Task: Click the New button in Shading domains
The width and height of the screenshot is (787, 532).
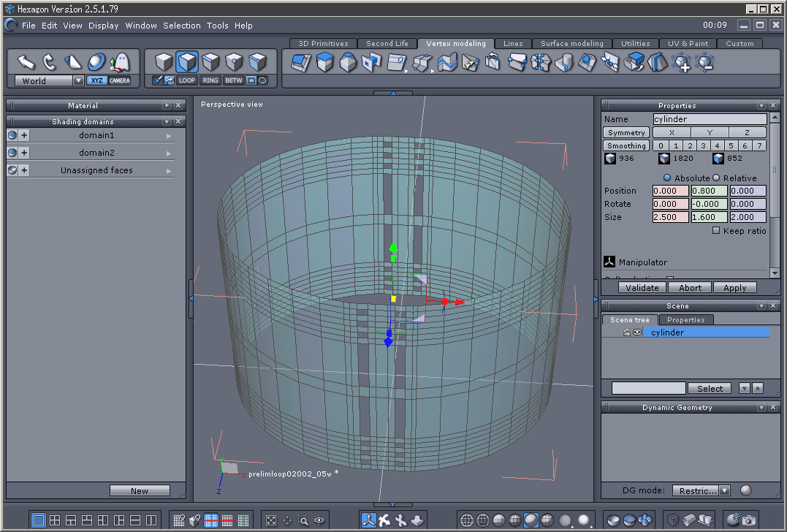Action: (139, 491)
